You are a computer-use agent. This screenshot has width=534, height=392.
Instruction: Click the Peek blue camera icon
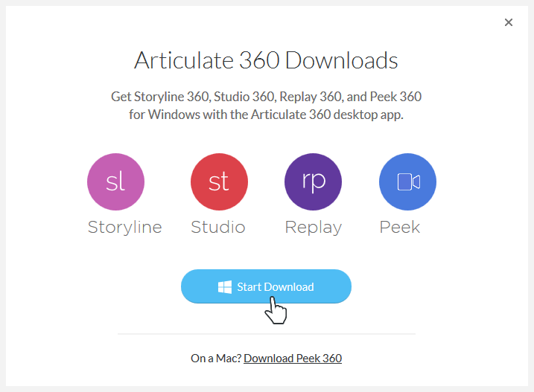coord(407,181)
